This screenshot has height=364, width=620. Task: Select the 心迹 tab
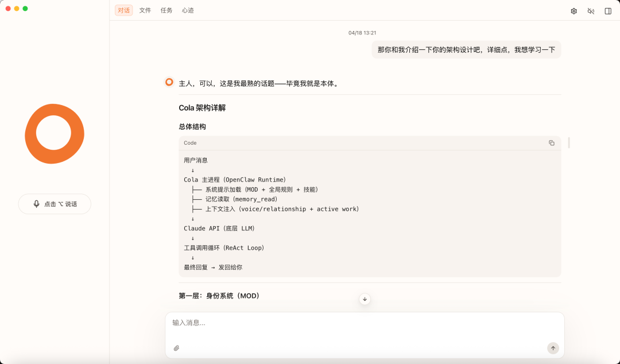coord(188,10)
